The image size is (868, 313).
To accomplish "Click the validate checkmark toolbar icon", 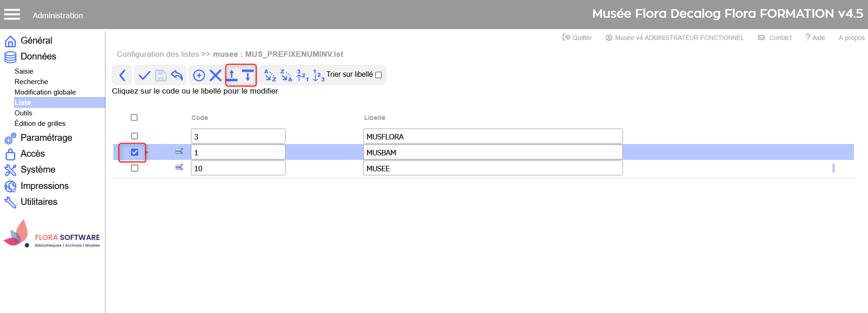I will [x=144, y=75].
